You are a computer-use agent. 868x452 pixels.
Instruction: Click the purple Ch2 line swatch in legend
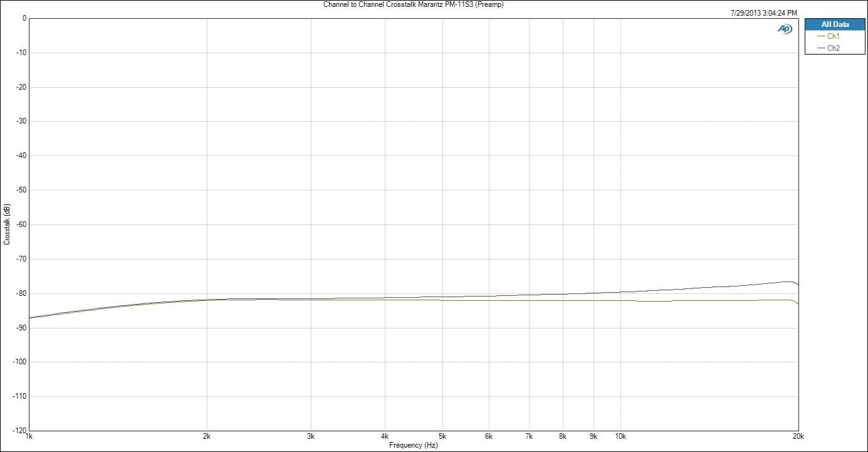click(822, 48)
